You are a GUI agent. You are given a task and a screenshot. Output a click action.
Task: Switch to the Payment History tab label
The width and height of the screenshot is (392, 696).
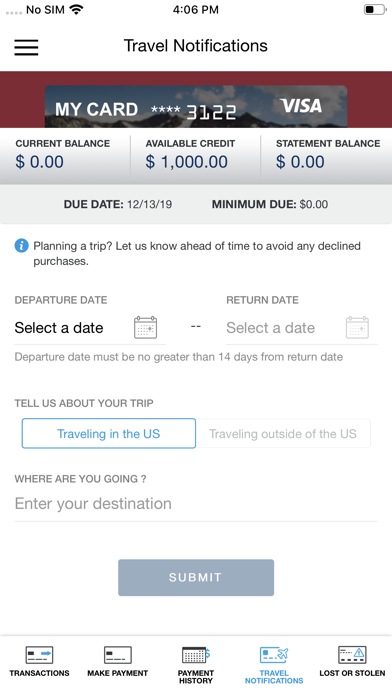coord(196,677)
